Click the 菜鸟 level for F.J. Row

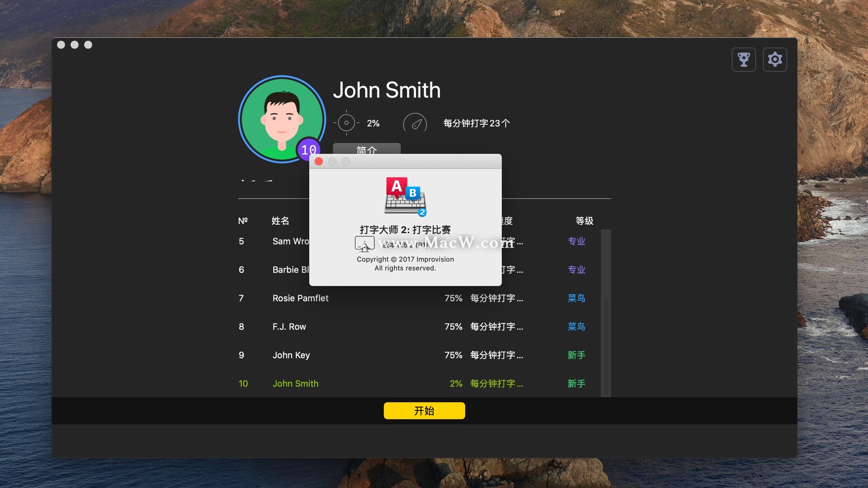pos(576,327)
